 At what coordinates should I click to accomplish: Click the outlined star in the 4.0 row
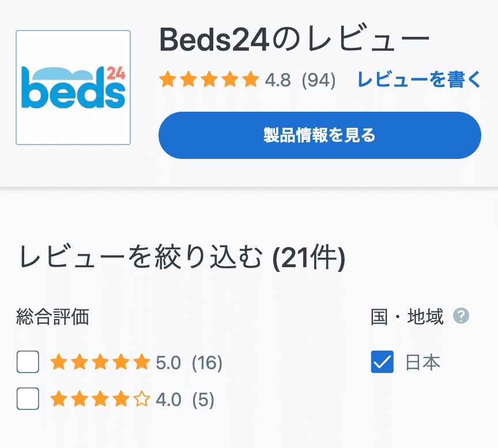(x=141, y=398)
